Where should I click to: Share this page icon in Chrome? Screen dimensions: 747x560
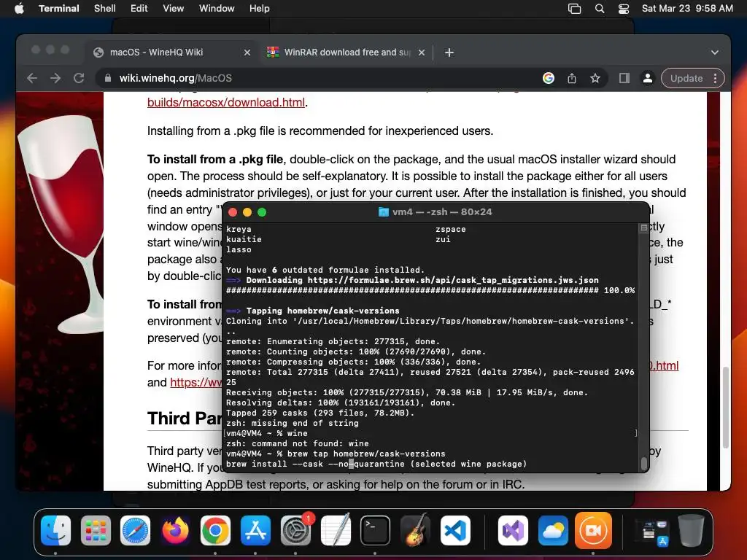click(572, 78)
